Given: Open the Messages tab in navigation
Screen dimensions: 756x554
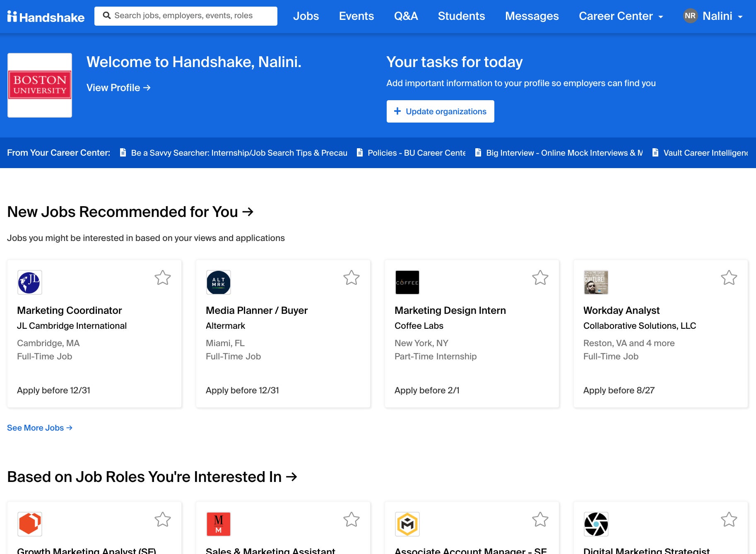Looking at the screenshot, I should pyautogui.click(x=532, y=16).
